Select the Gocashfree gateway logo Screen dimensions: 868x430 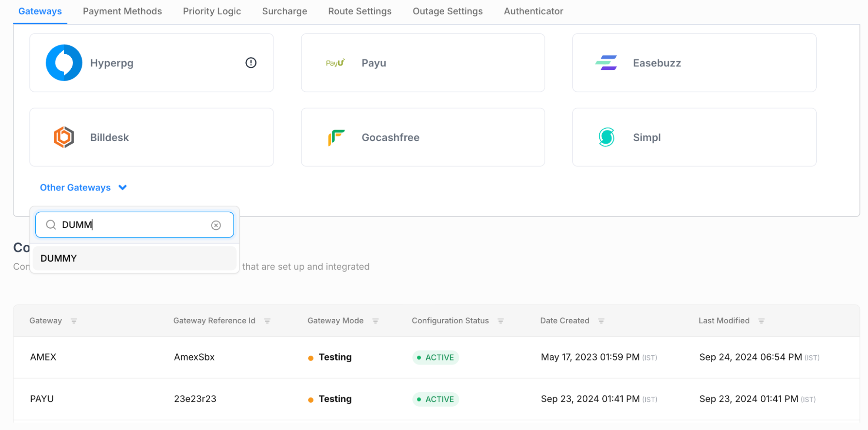[x=336, y=138]
